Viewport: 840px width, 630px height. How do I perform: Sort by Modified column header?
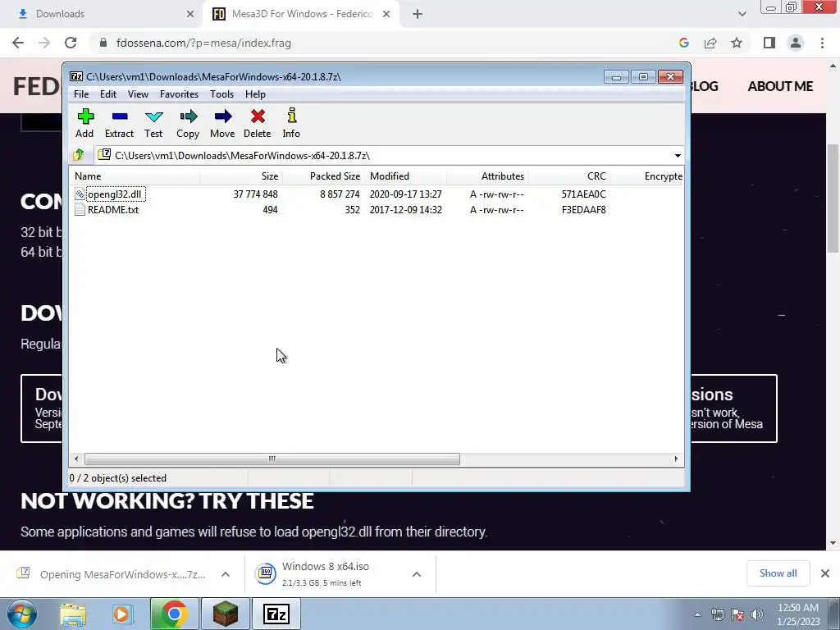point(405,176)
